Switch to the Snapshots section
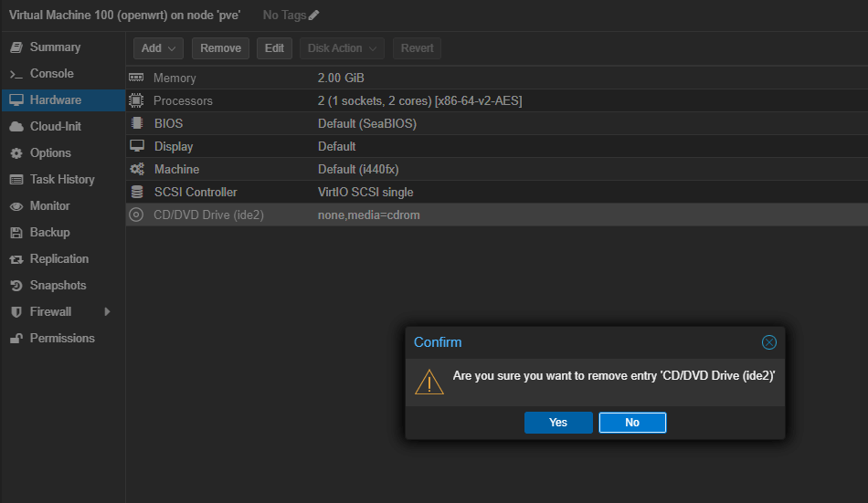The image size is (868, 503). pos(58,285)
